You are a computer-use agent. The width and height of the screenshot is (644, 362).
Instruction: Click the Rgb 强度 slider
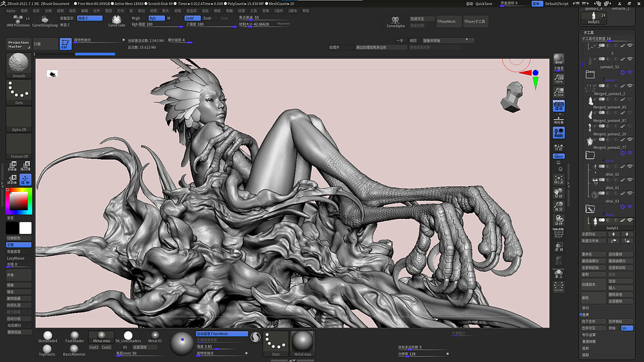click(x=157, y=24)
